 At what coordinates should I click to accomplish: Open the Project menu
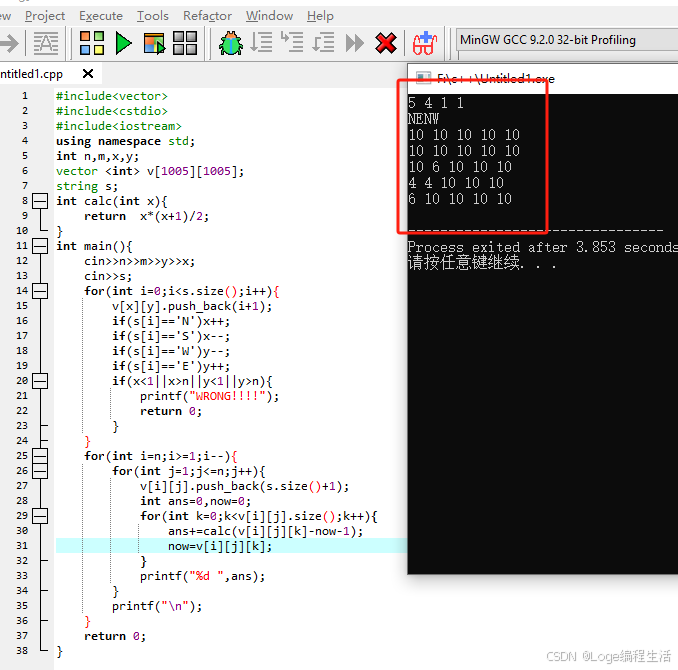[45, 16]
